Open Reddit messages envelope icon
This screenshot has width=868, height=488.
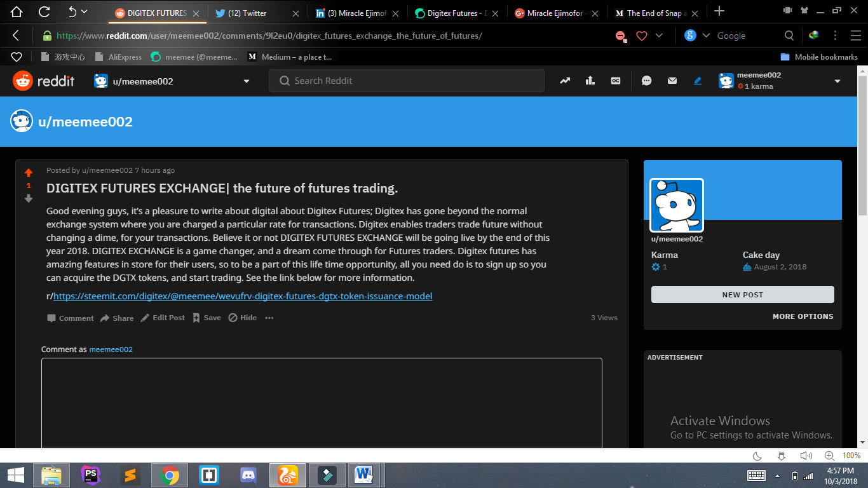672,81
